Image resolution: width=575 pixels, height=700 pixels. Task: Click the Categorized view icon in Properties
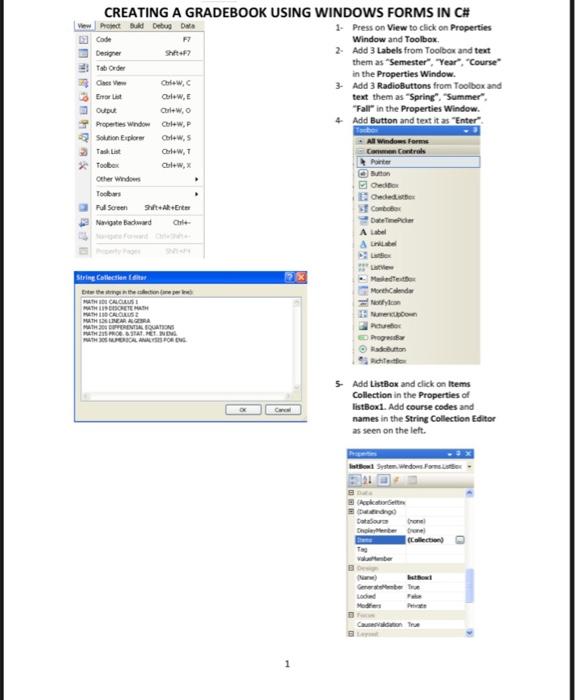tap(354, 480)
